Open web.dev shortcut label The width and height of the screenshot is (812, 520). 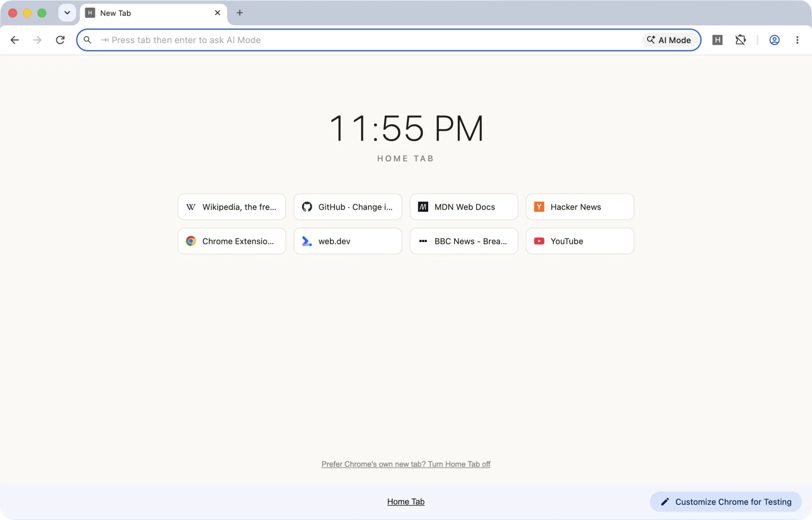tap(334, 241)
